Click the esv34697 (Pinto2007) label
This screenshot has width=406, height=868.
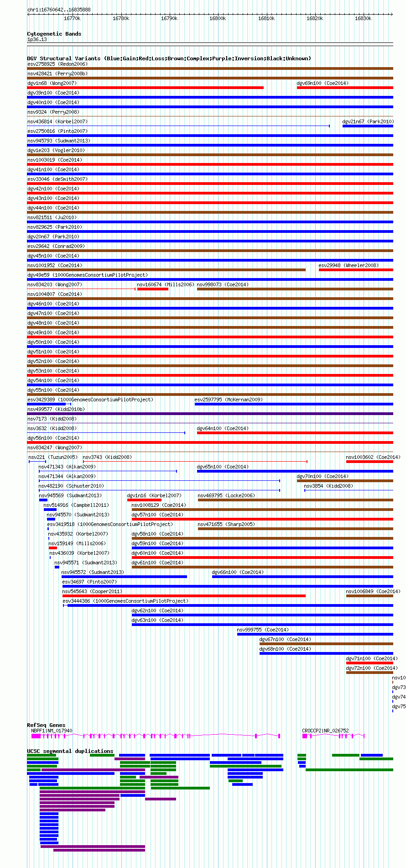click(89, 582)
